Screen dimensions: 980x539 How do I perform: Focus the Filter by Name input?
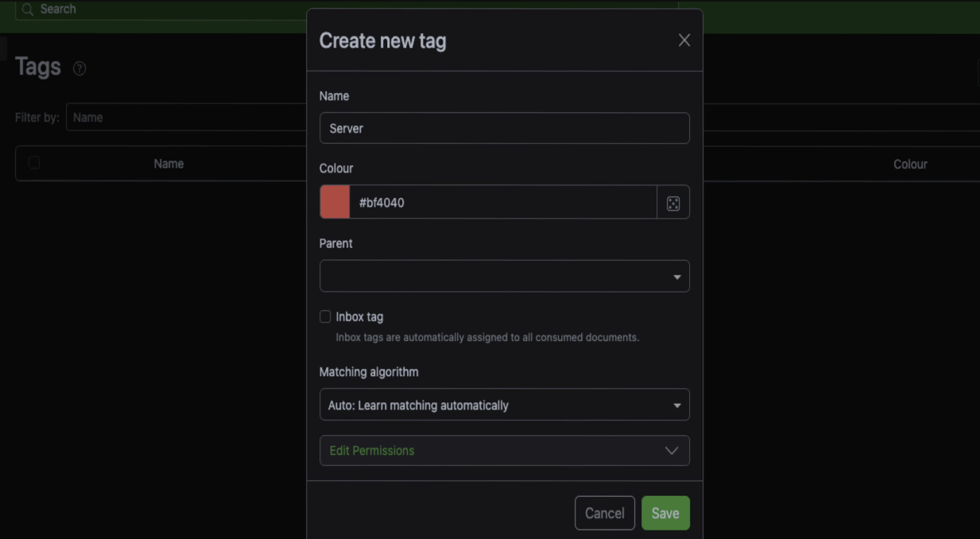tap(187, 118)
